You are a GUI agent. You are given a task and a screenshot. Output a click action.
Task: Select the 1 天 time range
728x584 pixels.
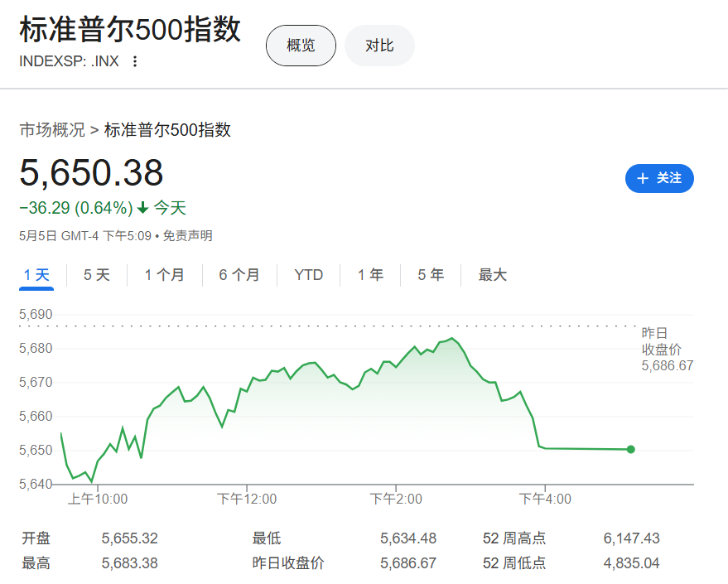36,275
